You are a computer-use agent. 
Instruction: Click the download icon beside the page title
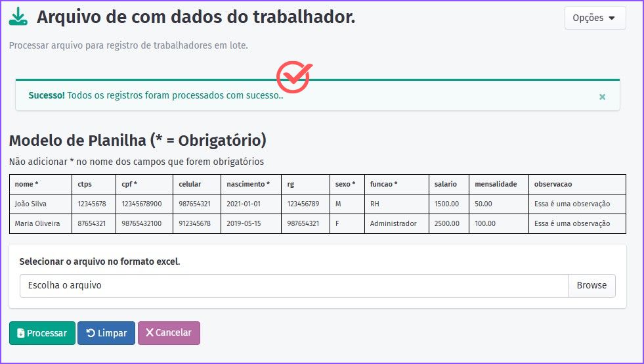(x=18, y=17)
